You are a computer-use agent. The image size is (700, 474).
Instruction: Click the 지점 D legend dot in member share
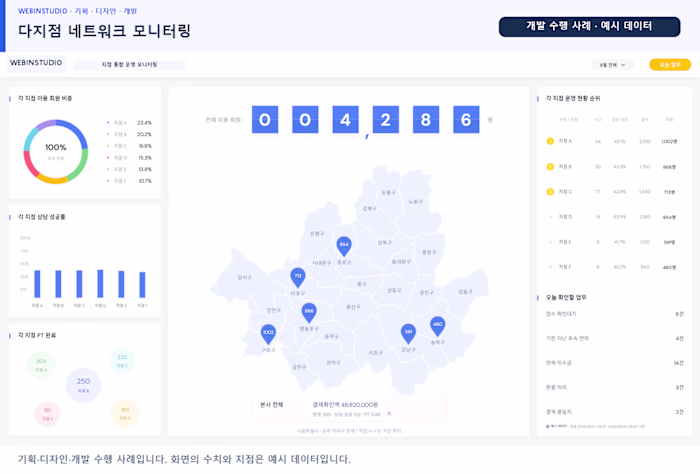coord(108,158)
